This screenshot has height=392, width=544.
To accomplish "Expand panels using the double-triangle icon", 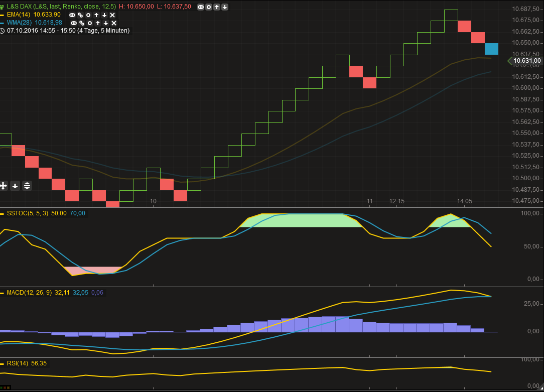I will coord(27,186).
